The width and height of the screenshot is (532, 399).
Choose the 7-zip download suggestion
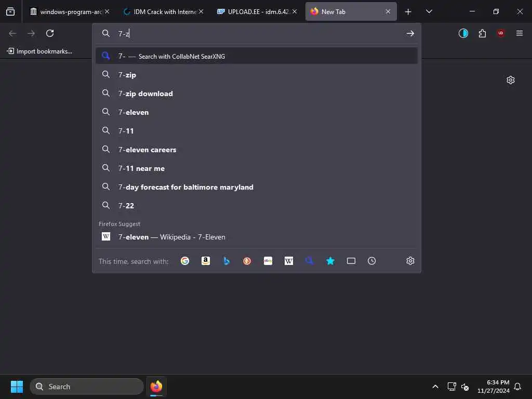pos(257,94)
